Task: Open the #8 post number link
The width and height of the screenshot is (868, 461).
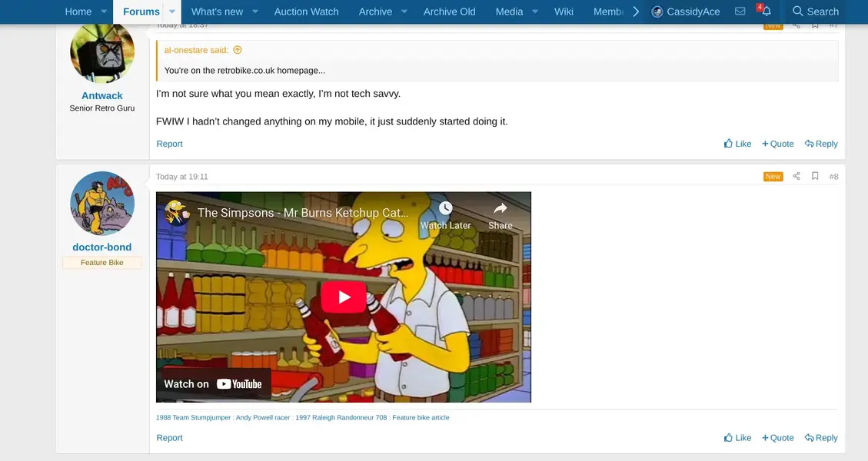Action: (x=833, y=177)
